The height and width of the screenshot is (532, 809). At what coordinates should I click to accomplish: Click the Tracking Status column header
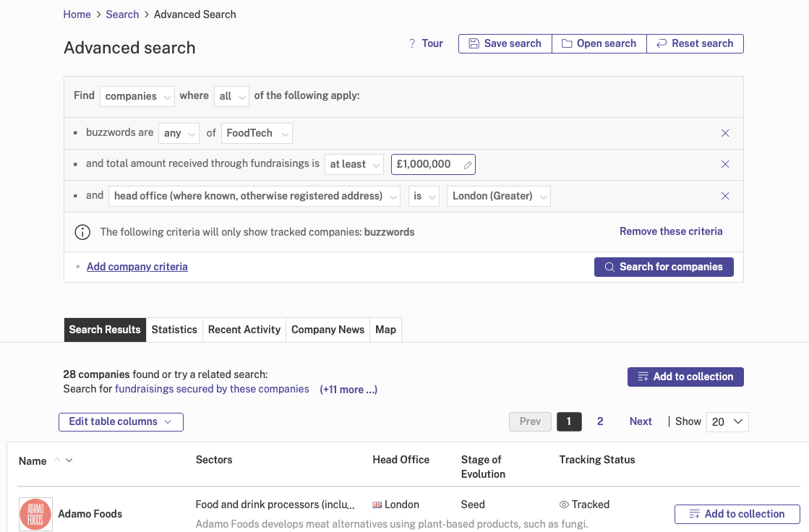pos(597,460)
